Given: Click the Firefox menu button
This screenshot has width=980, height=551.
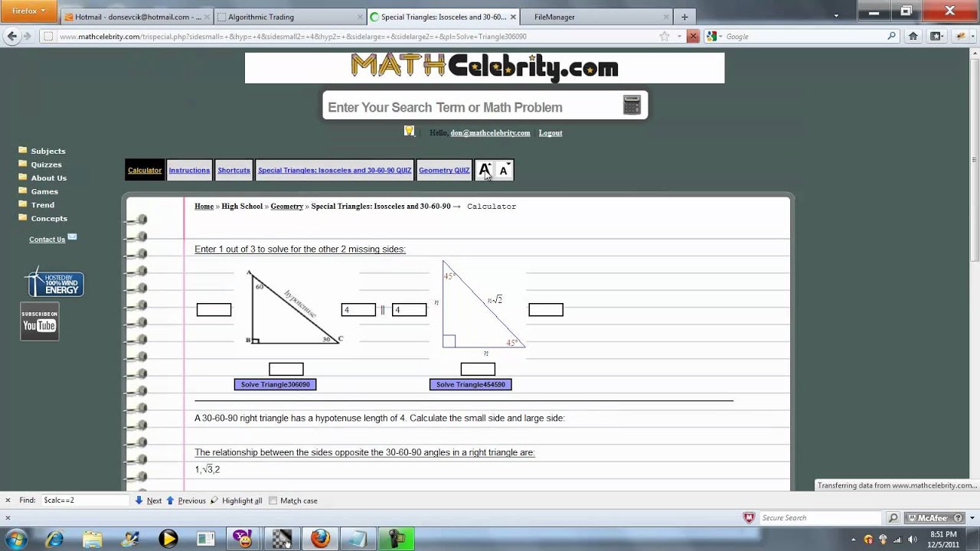Looking at the screenshot, I should coord(28,11).
